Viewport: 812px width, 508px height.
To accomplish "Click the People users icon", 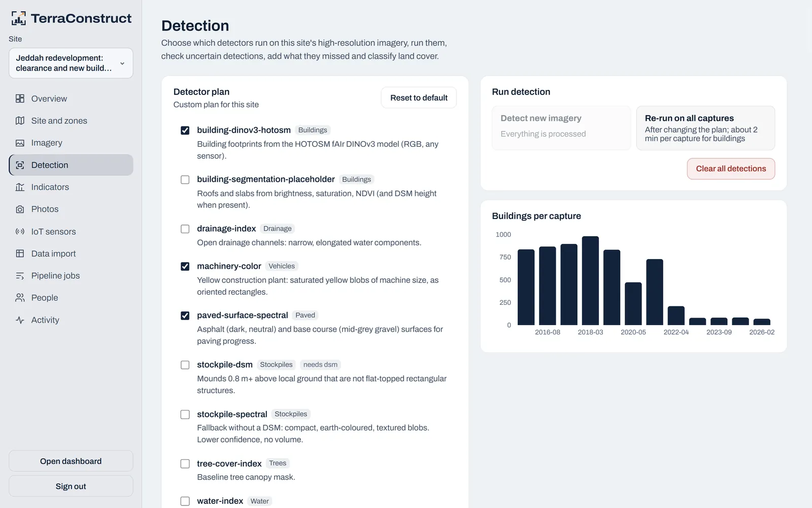I will tap(20, 298).
